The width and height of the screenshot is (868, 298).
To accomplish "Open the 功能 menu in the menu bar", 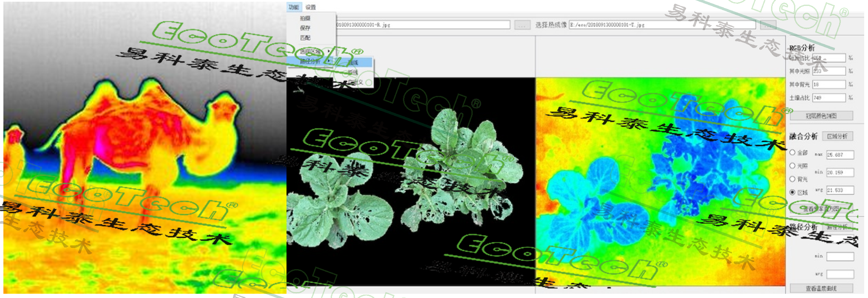I will (294, 7).
